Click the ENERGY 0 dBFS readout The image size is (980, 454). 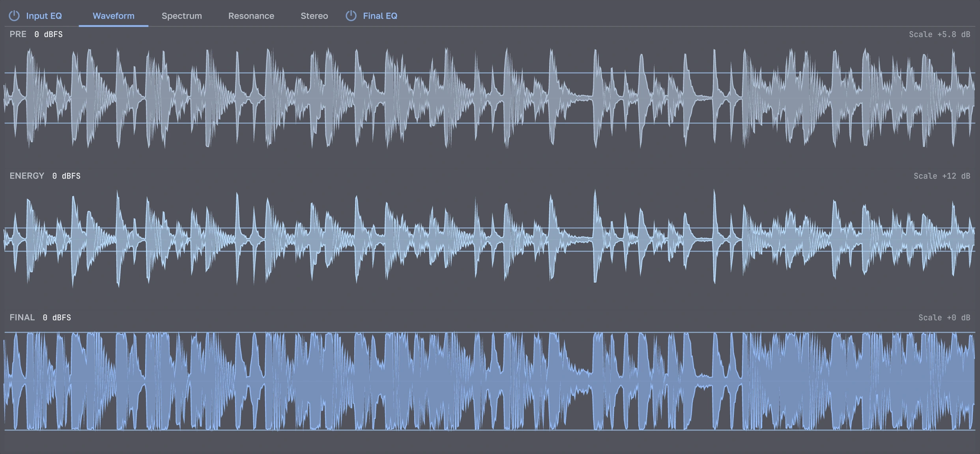tap(66, 176)
